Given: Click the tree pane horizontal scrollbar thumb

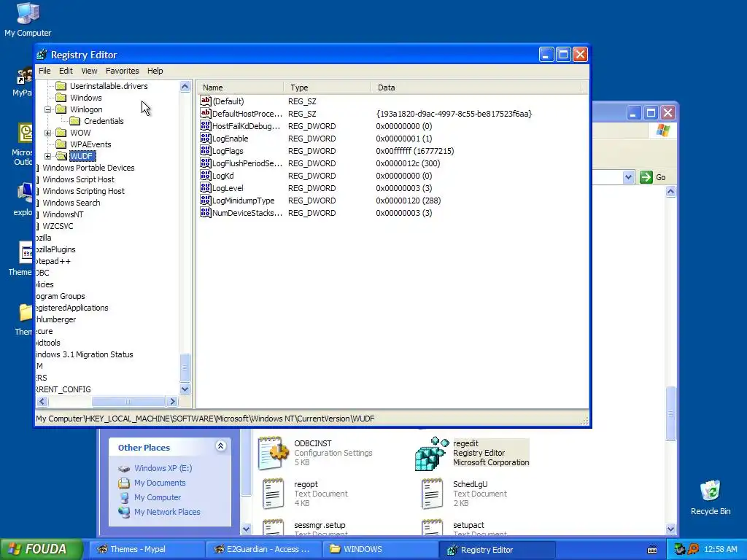Looking at the screenshot, I should pos(128,402).
